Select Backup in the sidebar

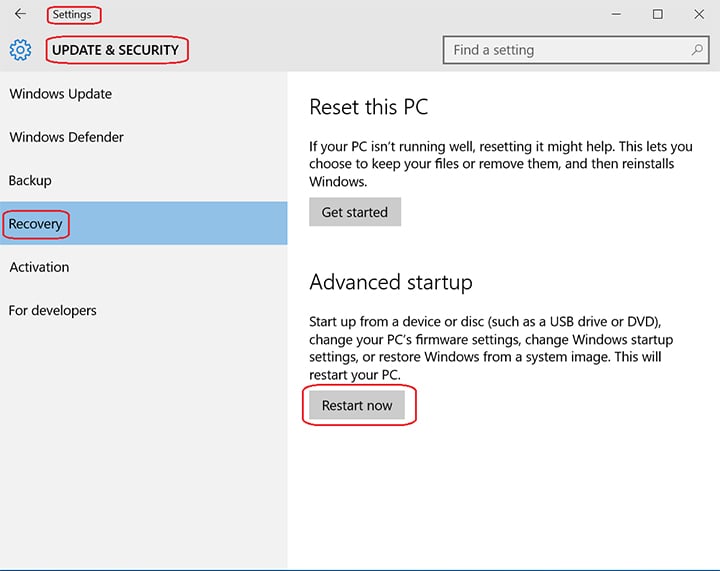144,180
